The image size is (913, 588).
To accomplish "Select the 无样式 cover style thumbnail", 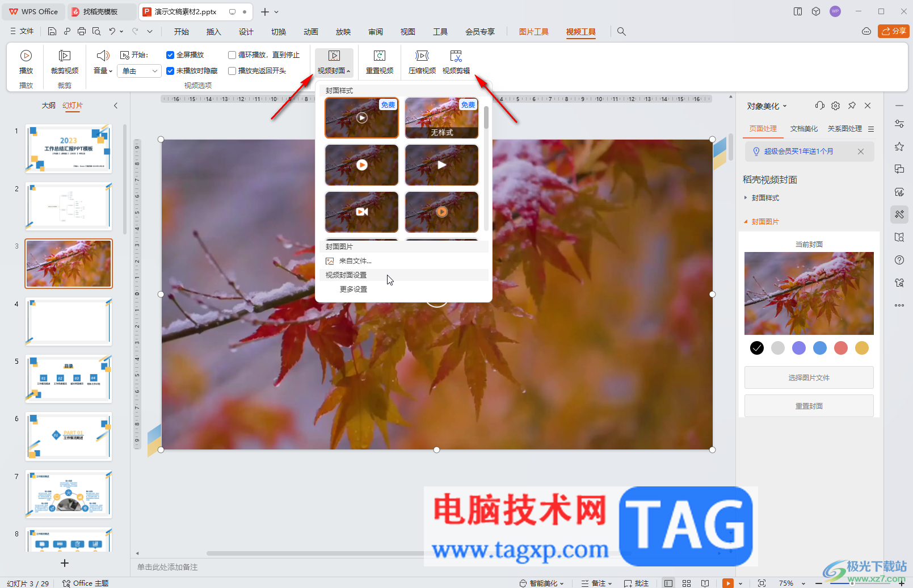I will click(x=441, y=118).
